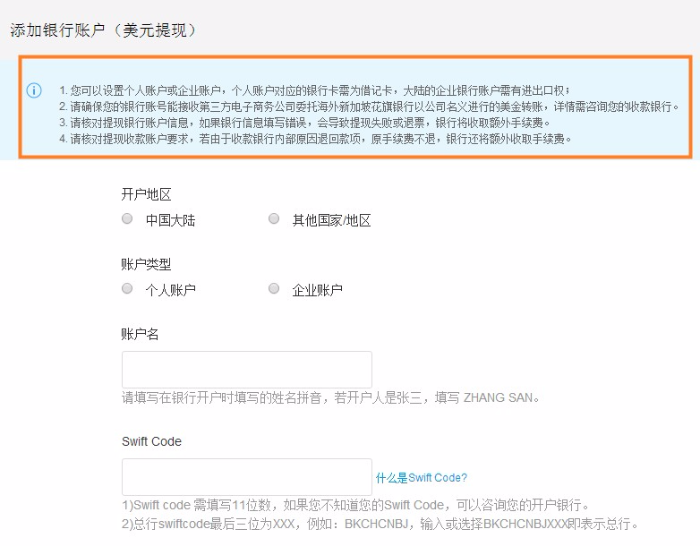
Task: Choose the 企业账户 account type
Action: pyautogui.click(x=274, y=289)
